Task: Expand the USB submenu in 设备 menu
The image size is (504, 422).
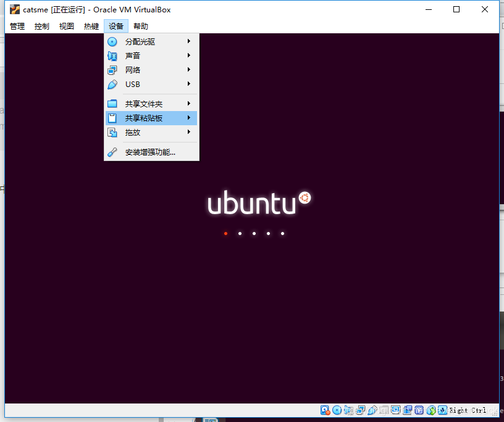Action: pyautogui.click(x=151, y=84)
